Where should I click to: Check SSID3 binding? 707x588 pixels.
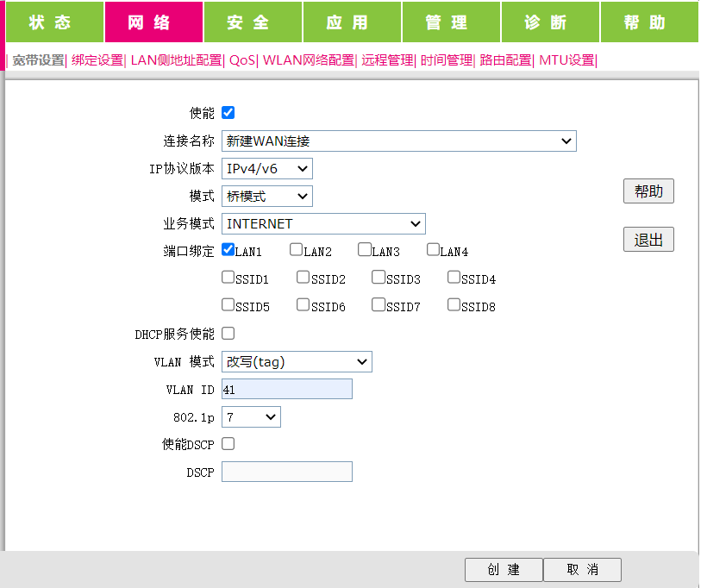click(379, 277)
